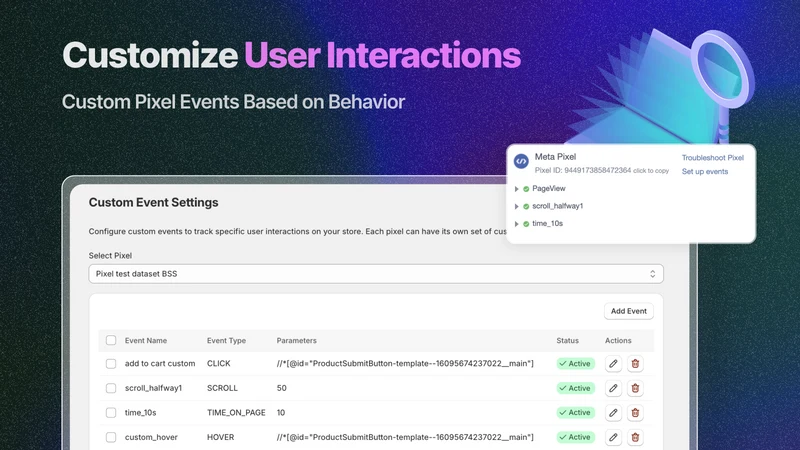
Task: Edit the custom_hover event
Action: 613,437
